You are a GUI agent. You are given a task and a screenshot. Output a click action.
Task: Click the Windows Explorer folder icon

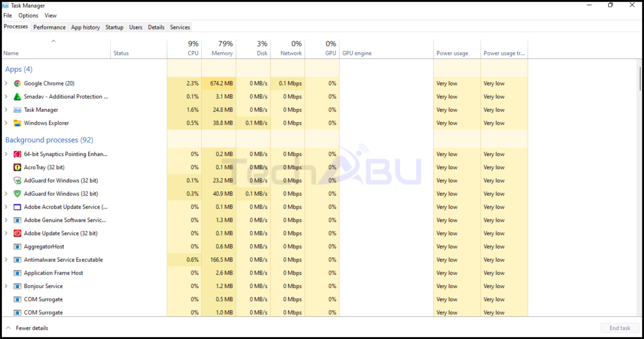[x=17, y=123]
